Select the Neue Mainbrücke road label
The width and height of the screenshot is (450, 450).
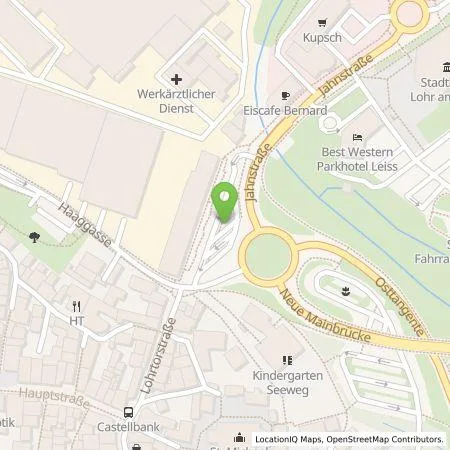326,316
